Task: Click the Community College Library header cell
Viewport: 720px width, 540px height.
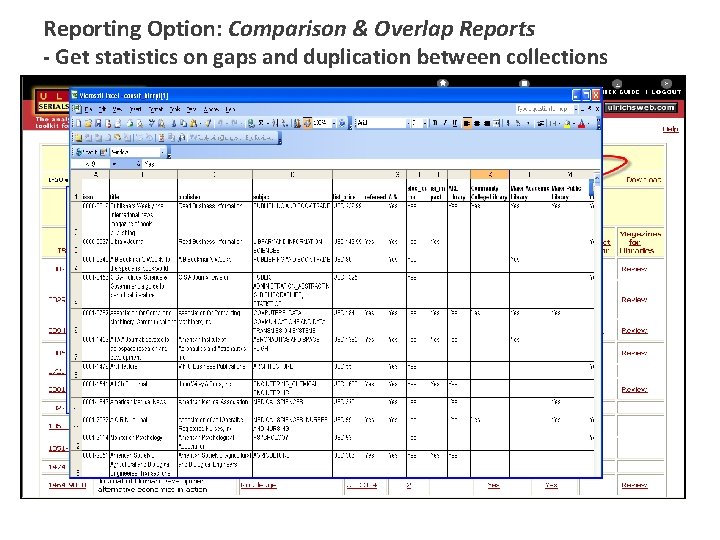Action: click(489, 192)
